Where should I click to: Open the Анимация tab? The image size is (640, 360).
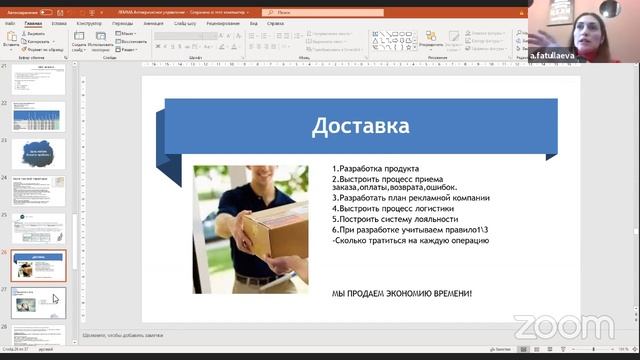[153, 24]
